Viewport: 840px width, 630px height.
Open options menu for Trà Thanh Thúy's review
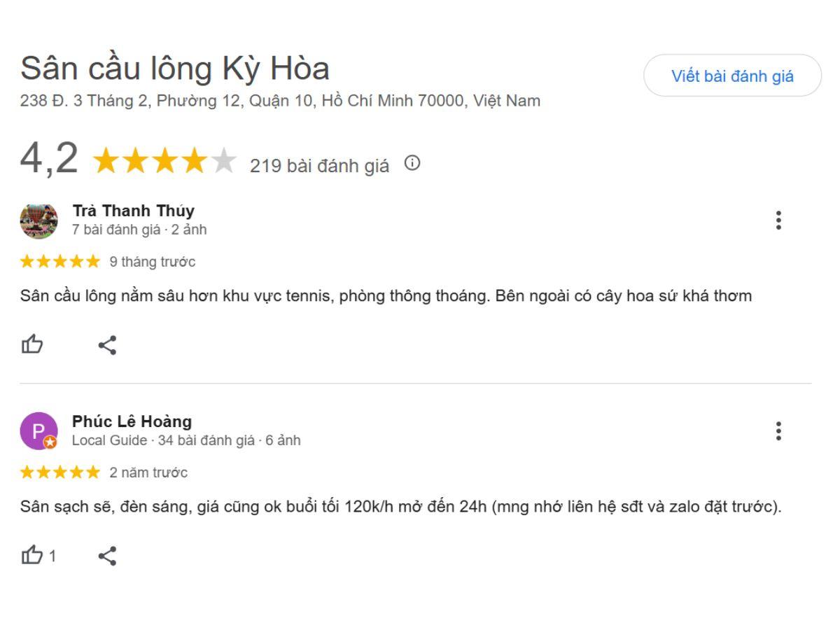778,220
